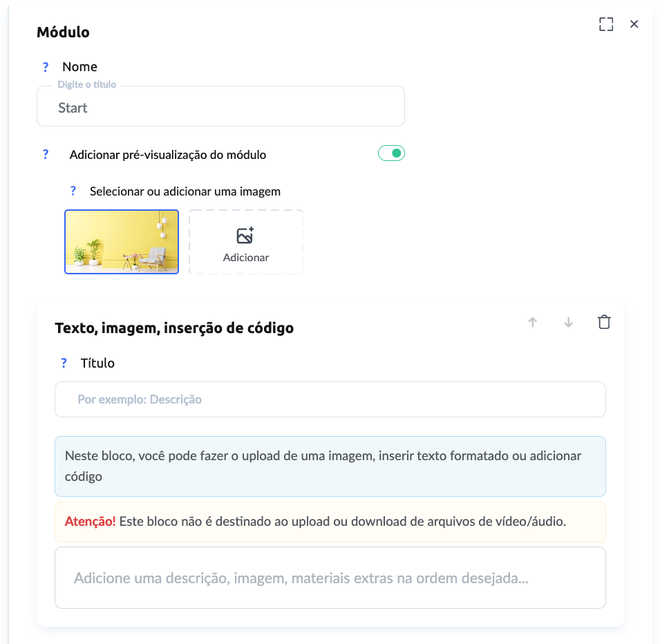Click the blue info banner about upload

click(330, 466)
